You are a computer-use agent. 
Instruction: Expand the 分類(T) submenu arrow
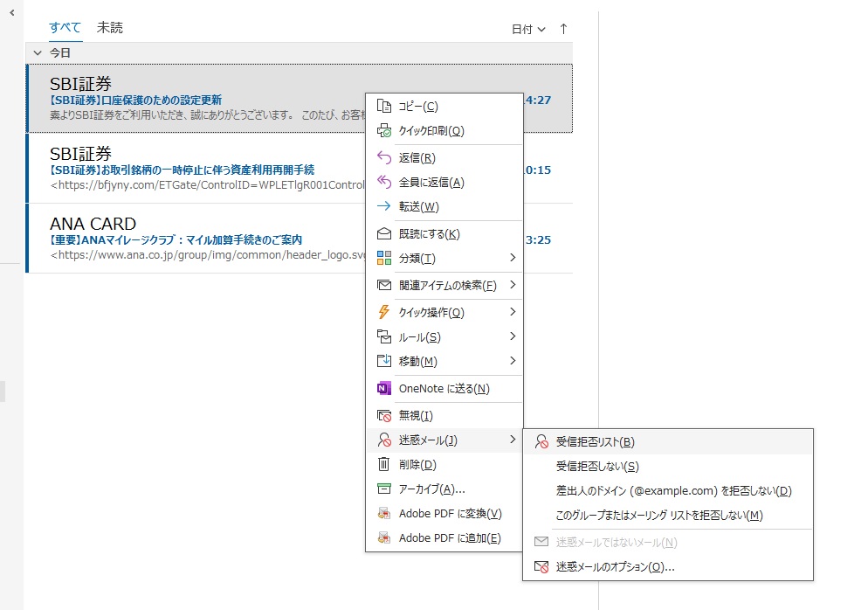pos(513,258)
